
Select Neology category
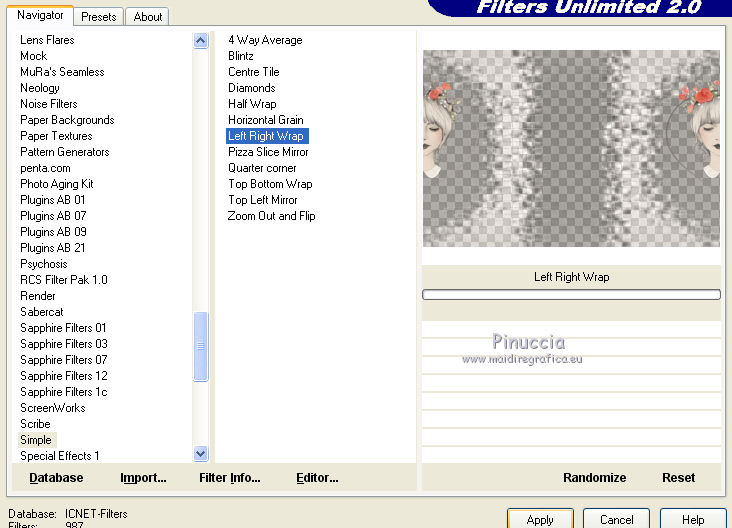[40, 88]
